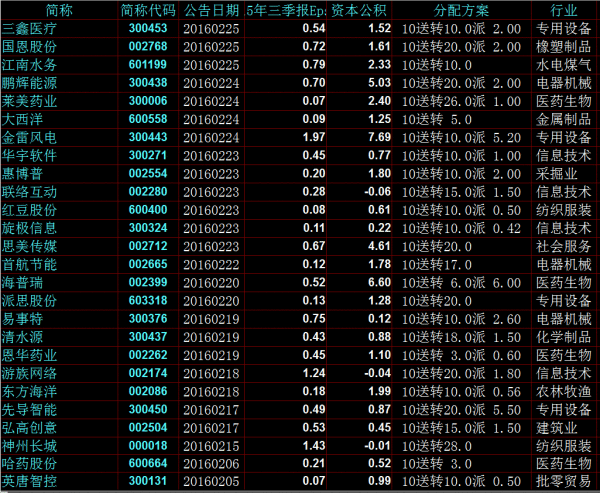600x493 pixels.
Task: Select stock name 游族网络
Action: (x=29, y=373)
